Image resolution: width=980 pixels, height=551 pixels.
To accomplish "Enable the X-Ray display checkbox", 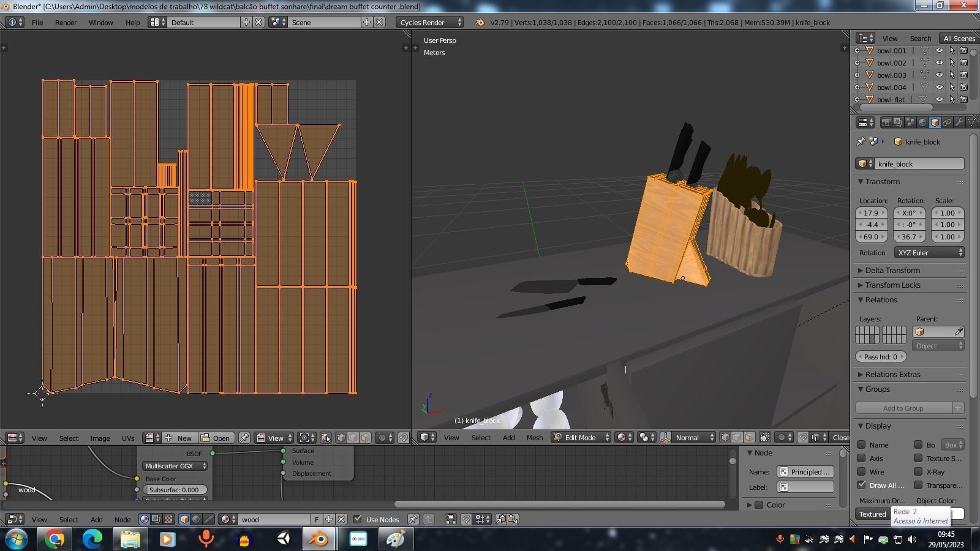I will click(x=918, y=472).
